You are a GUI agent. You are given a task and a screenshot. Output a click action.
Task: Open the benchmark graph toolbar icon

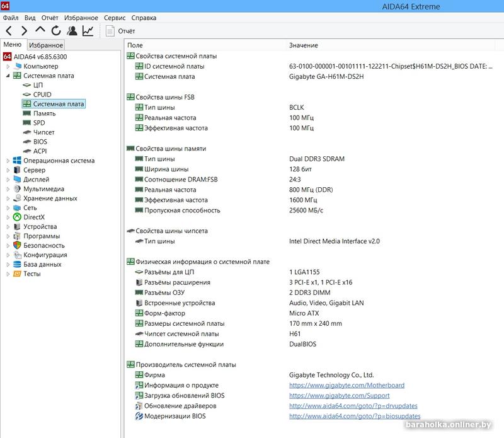88,30
